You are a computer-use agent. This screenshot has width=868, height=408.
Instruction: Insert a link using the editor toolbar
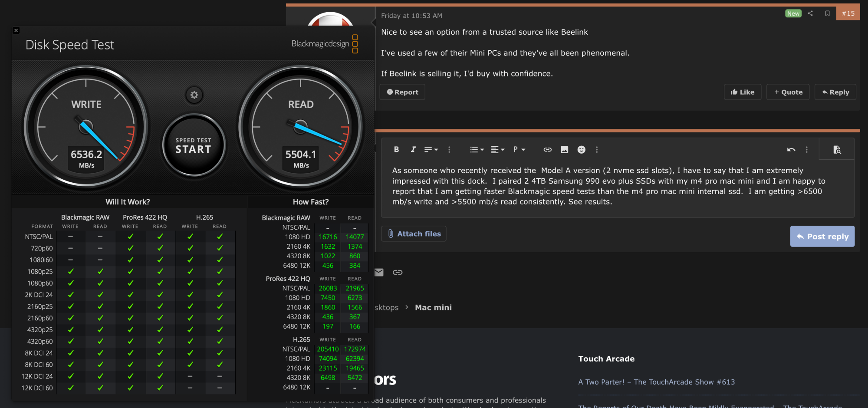(x=548, y=149)
